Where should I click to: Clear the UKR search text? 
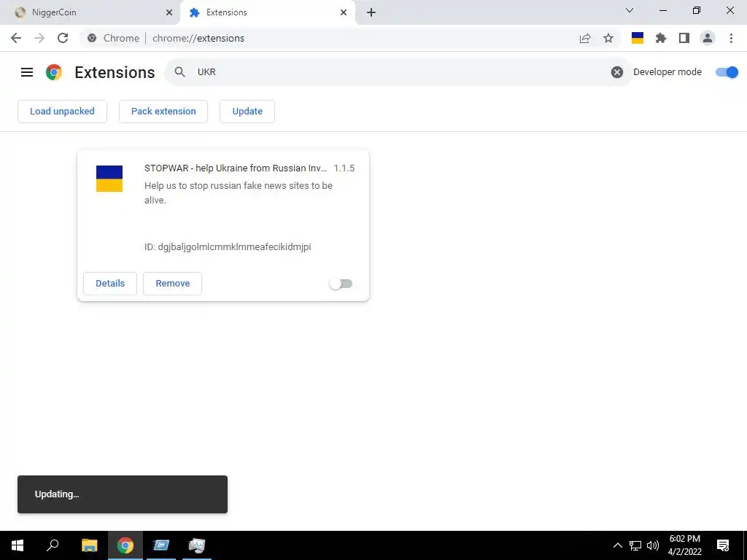coord(617,72)
